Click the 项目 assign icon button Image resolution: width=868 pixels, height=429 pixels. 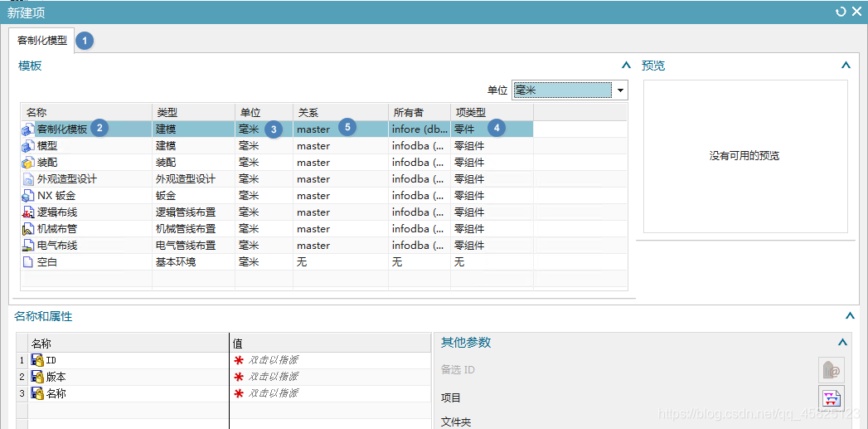click(832, 398)
